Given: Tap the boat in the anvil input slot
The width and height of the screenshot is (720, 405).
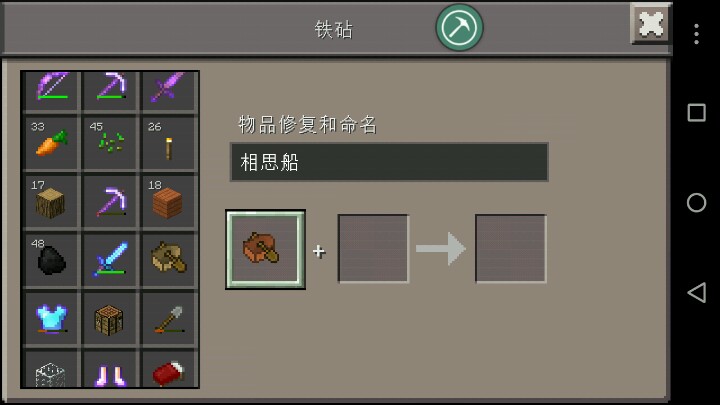Looking at the screenshot, I should [x=265, y=249].
